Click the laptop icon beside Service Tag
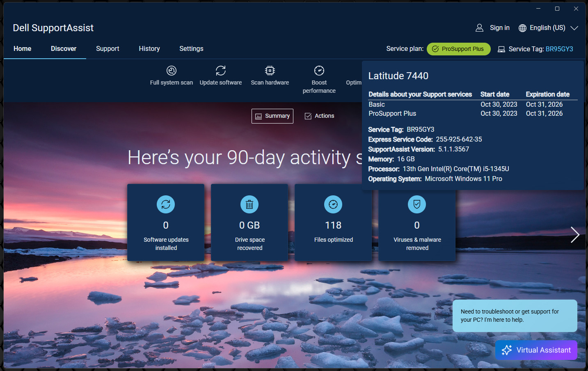 click(501, 49)
